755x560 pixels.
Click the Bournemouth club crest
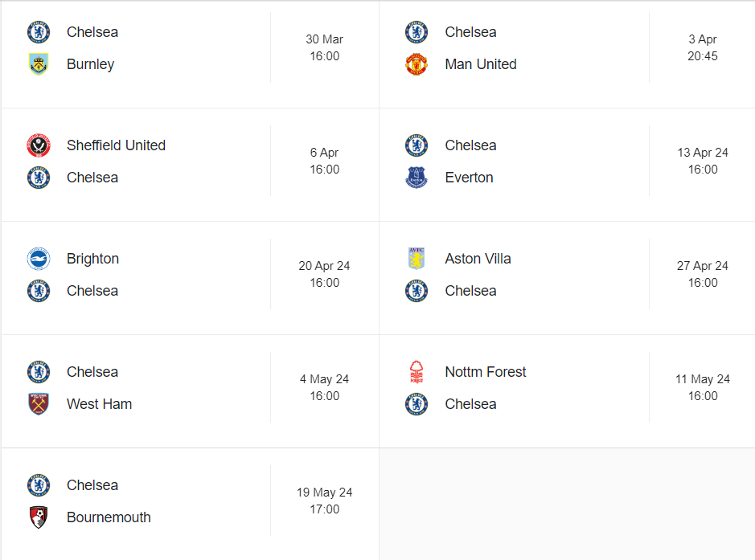(39, 517)
